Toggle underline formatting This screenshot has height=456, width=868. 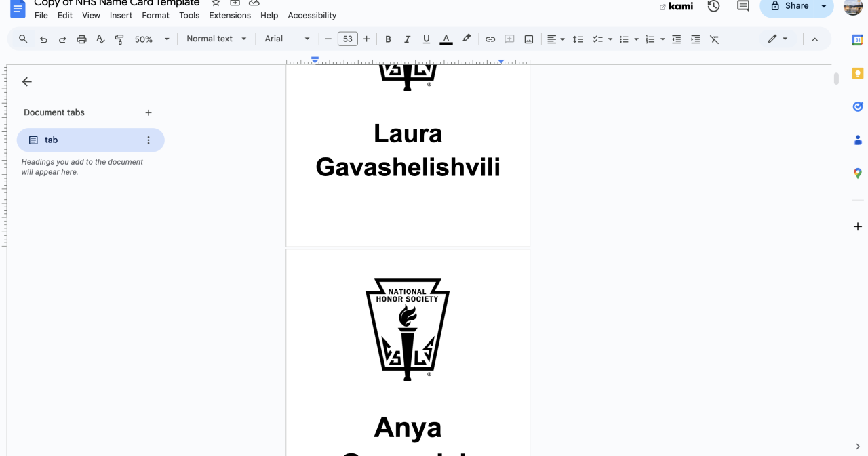[426, 39]
